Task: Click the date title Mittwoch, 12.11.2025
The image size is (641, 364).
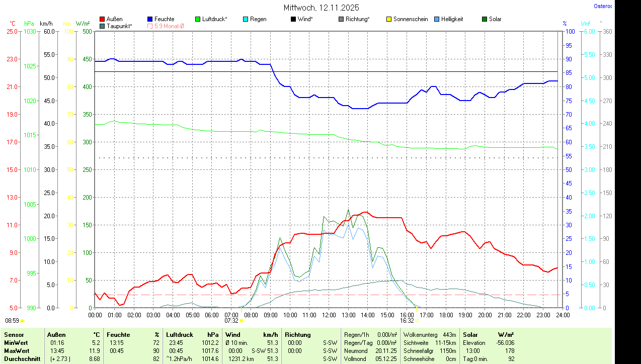Action: 321,8
